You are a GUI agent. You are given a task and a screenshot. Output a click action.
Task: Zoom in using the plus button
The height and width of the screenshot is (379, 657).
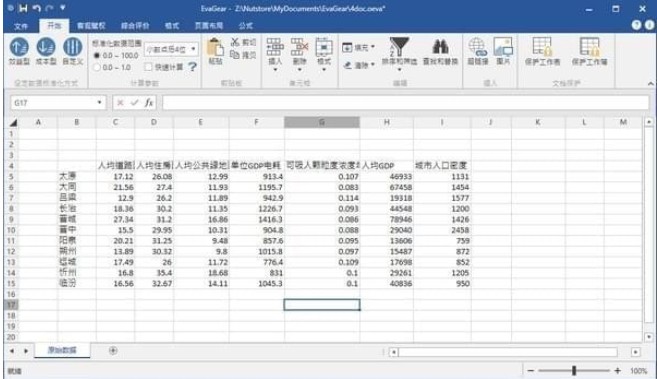[618, 371]
